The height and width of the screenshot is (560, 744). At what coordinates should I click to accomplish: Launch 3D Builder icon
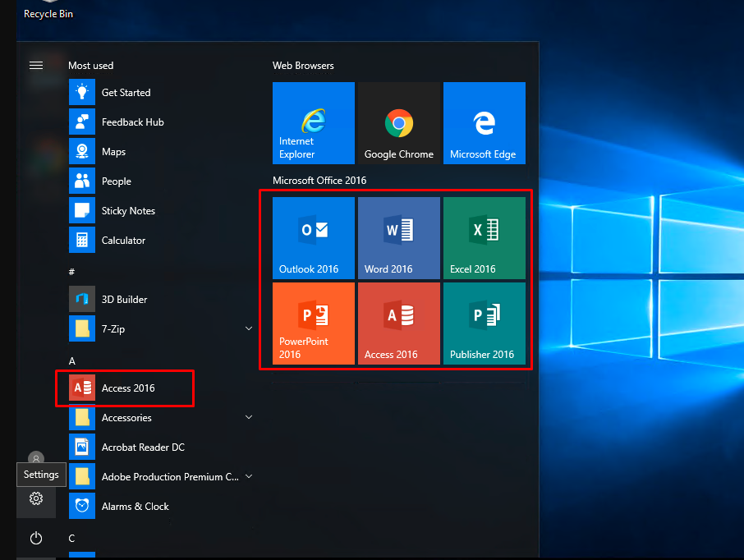[x=81, y=299]
